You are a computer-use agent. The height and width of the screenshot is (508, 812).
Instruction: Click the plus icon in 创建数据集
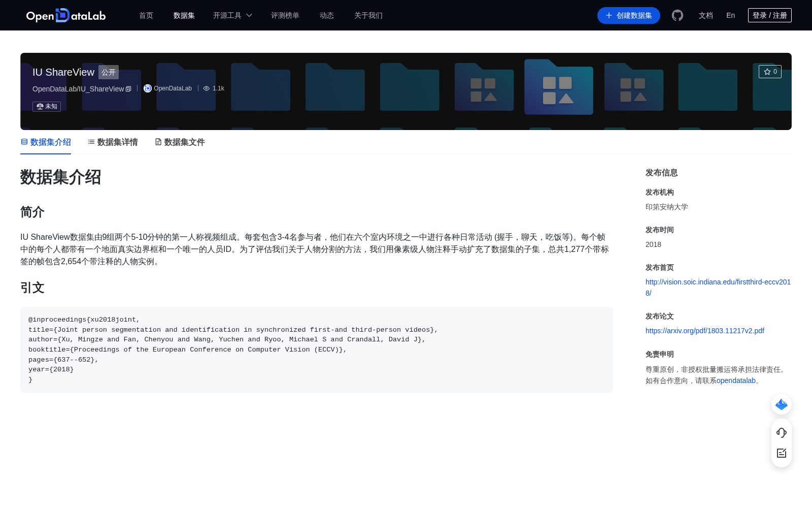tap(609, 15)
